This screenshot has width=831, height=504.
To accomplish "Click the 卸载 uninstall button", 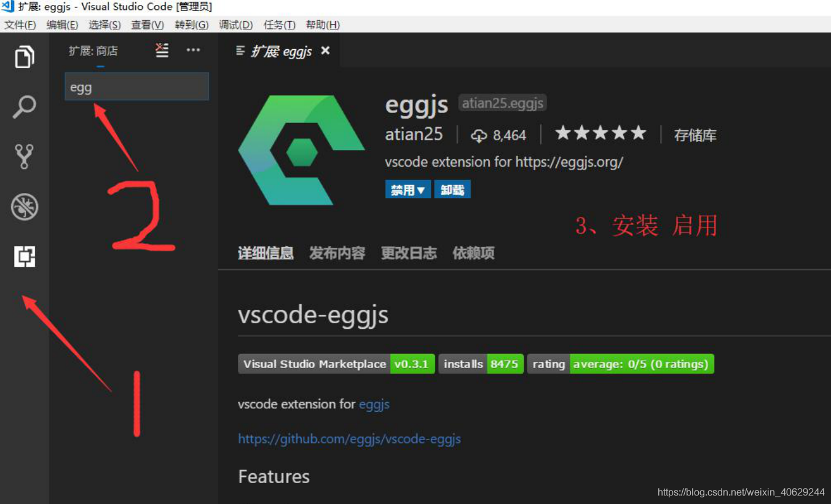I will 452,189.
